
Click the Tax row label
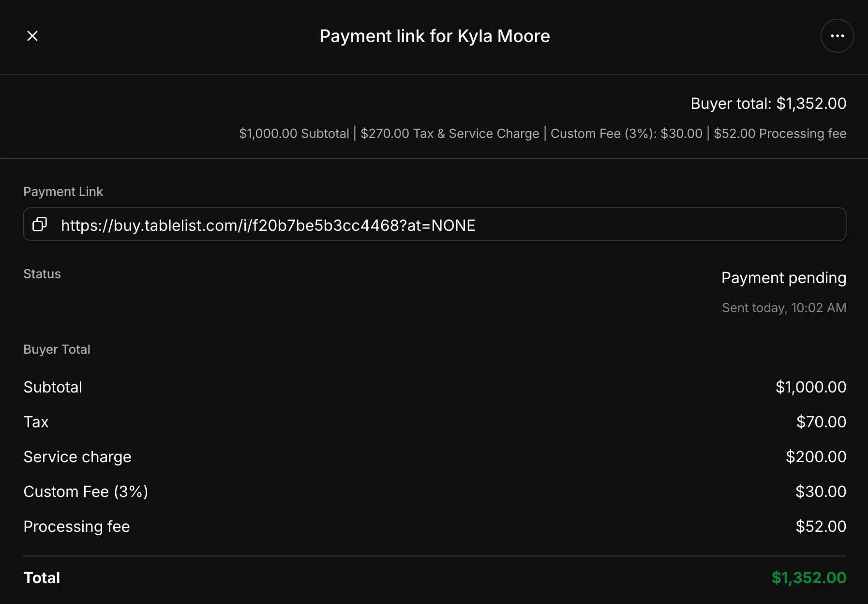[x=36, y=422]
